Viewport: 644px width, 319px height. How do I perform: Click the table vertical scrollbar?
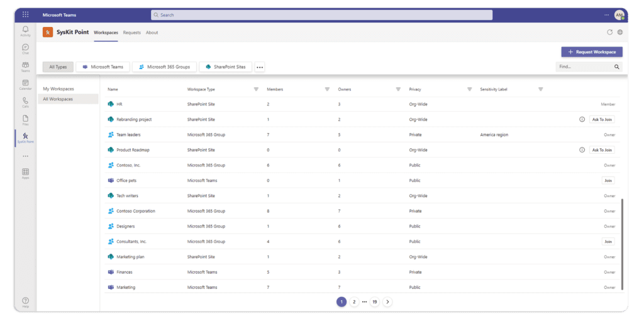(622, 244)
